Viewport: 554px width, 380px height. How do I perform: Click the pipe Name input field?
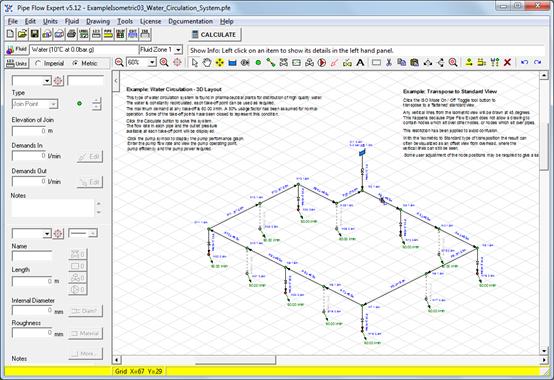[32, 256]
